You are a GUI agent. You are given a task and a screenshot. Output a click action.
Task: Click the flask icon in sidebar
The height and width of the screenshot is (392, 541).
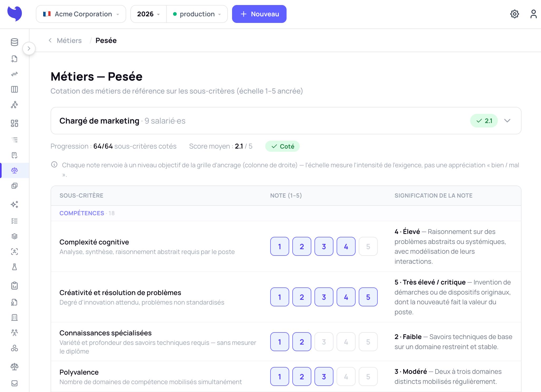(14, 267)
